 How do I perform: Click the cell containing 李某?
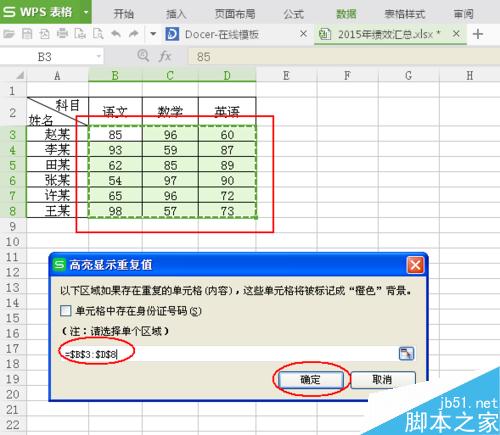pos(57,150)
